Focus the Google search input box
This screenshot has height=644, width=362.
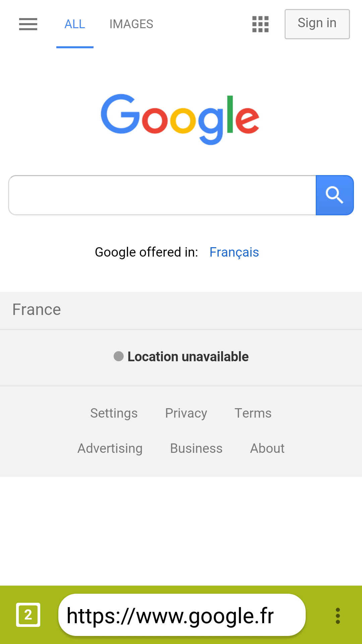coord(162,195)
